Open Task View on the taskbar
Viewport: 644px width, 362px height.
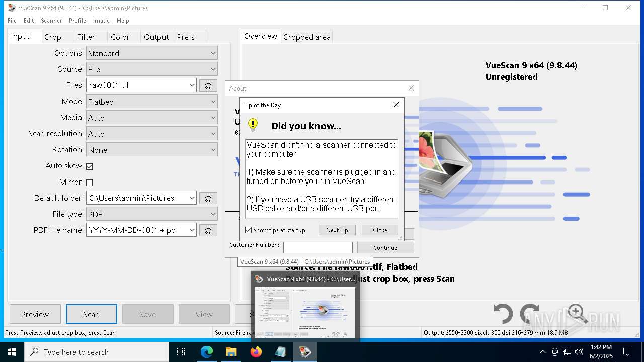pos(181,352)
